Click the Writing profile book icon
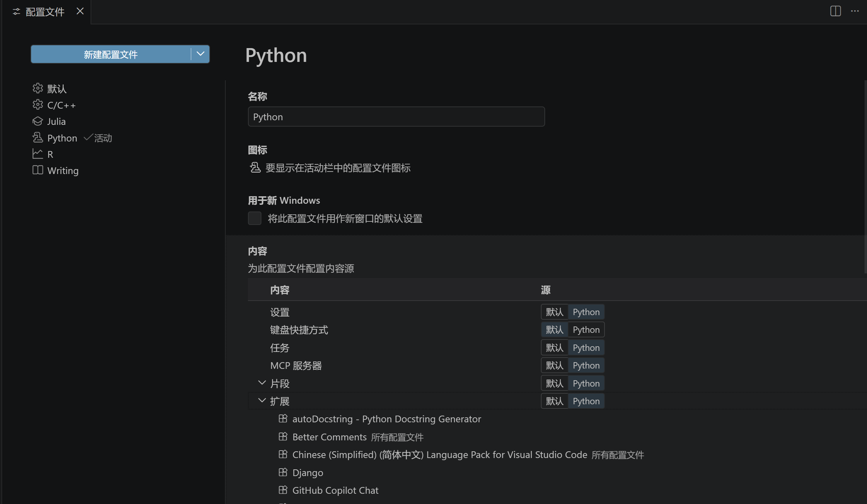 click(38, 170)
